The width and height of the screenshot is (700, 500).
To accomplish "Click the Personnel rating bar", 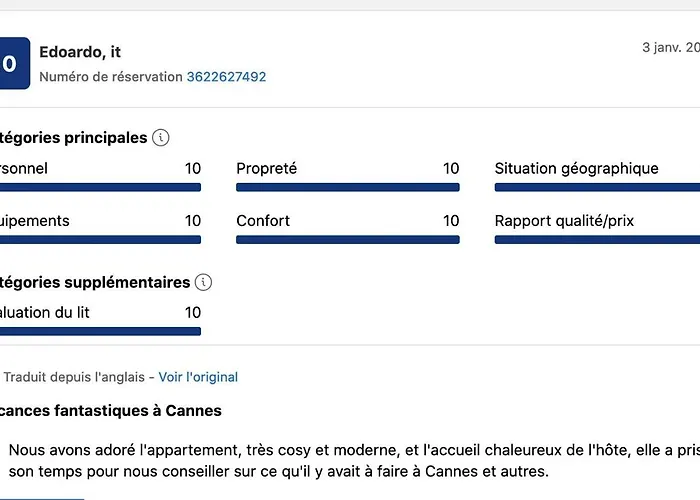I will coord(100,187).
